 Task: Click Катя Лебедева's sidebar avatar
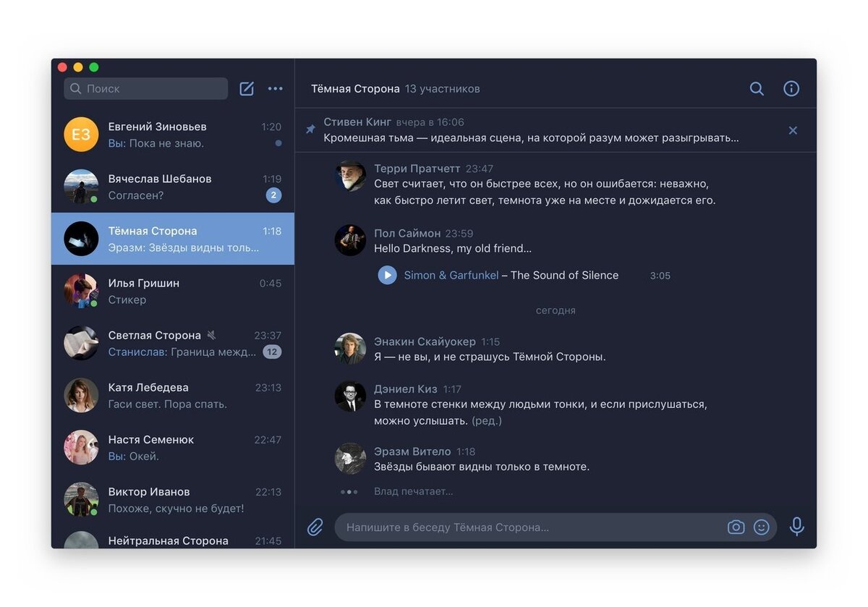click(x=81, y=395)
